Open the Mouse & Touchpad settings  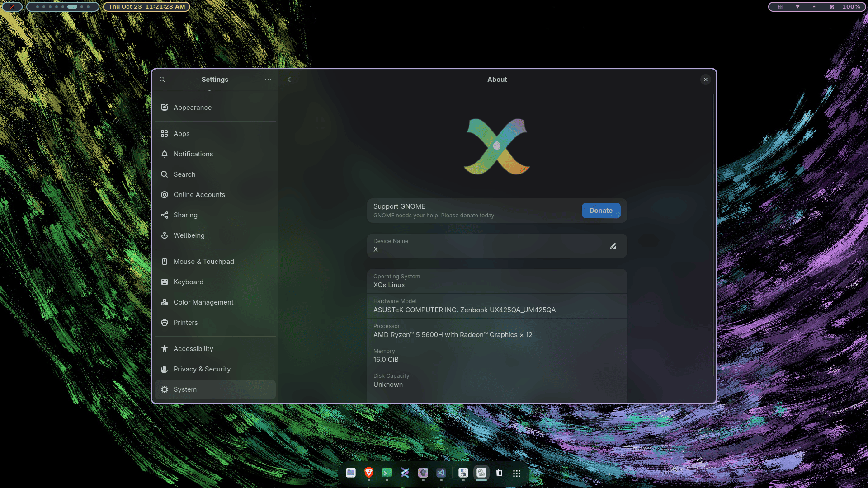pyautogui.click(x=203, y=261)
